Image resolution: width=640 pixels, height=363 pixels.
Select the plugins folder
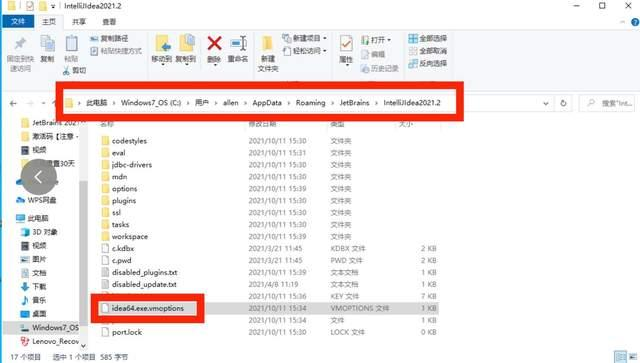click(124, 200)
